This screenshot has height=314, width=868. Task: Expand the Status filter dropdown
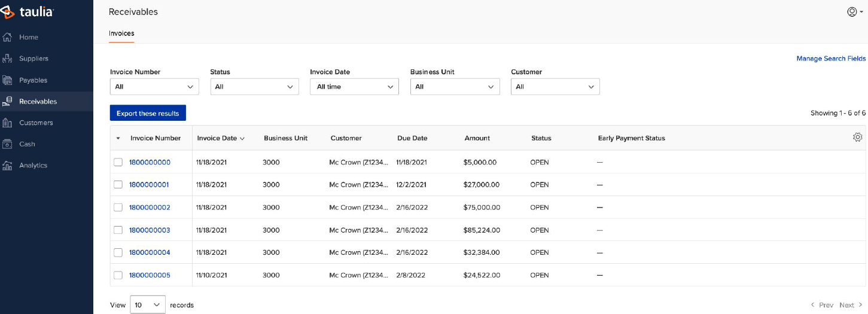(255, 87)
